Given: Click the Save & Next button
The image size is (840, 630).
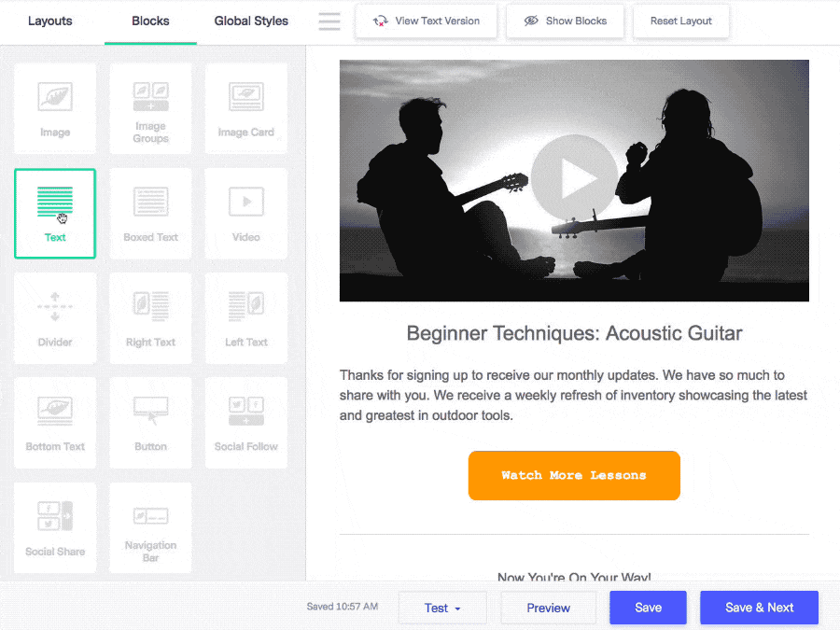Looking at the screenshot, I should point(759,608).
